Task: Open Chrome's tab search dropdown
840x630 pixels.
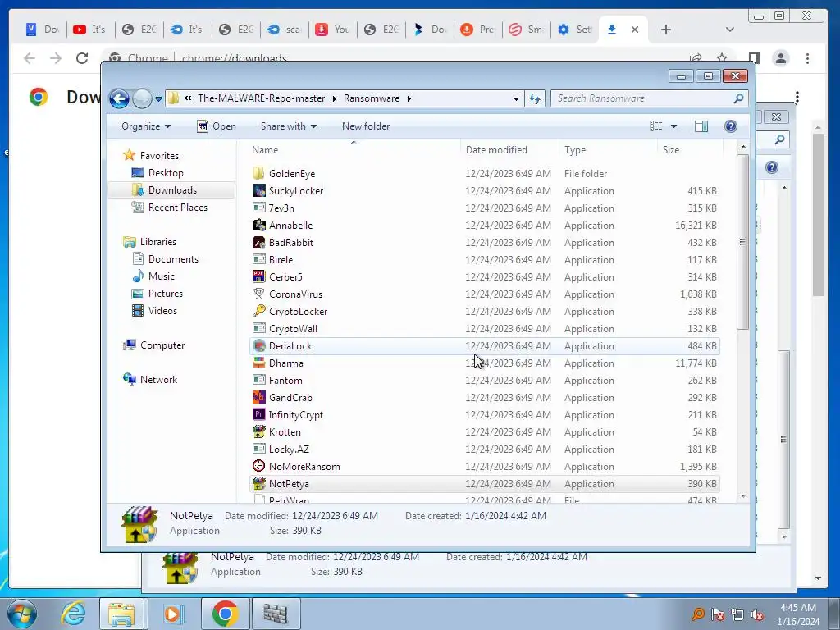Action: (x=729, y=30)
